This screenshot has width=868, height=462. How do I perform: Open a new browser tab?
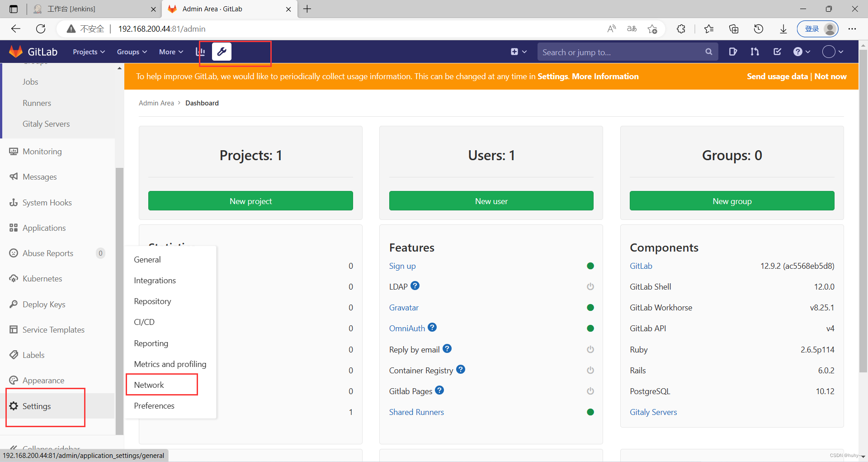307,9
